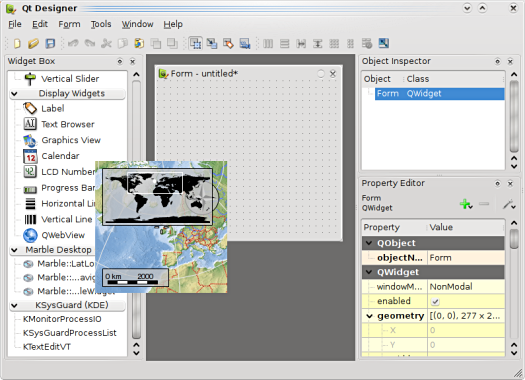Select the Label widget
Image resolution: width=525 pixels, height=380 pixels.
pos(53,108)
